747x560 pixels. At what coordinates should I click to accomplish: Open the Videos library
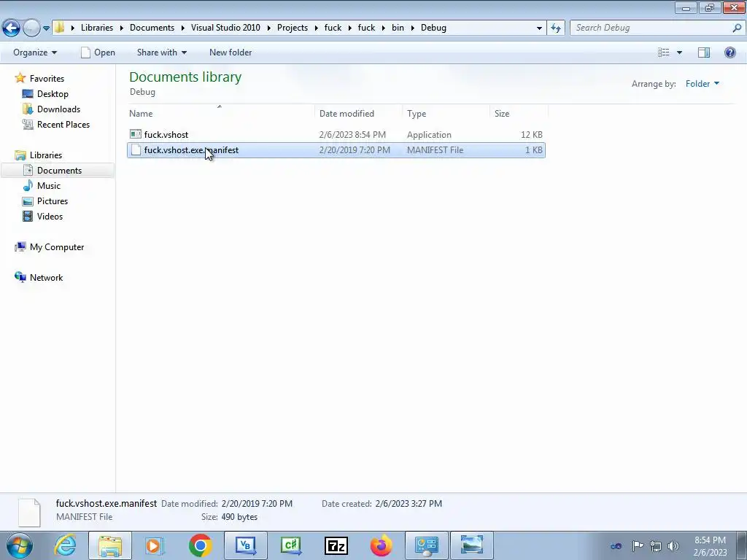[50, 216]
